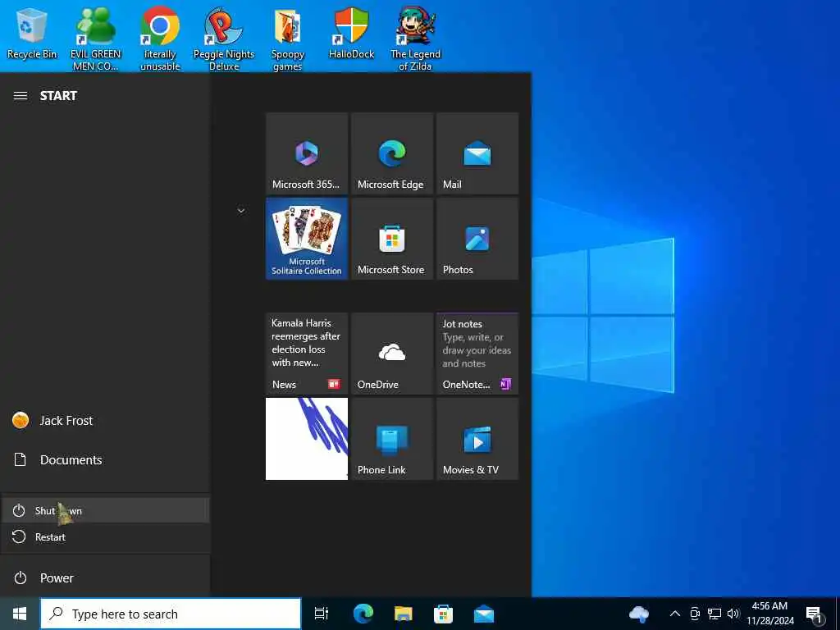Viewport: 840px width, 630px height.
Task: Focus the 'Type here to search' box
Action: click(171, 614)
